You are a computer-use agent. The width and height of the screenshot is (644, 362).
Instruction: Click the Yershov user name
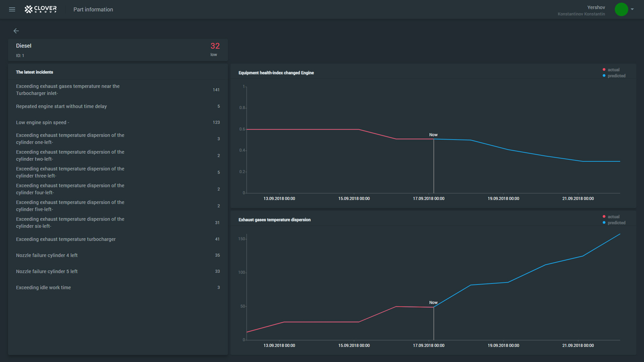(x=596, y=7)
